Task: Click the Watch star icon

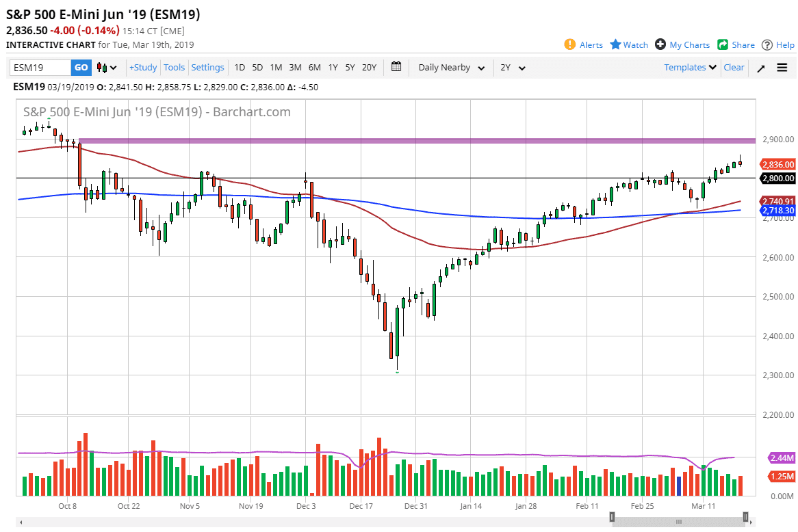Action: (x=616, y=44)
